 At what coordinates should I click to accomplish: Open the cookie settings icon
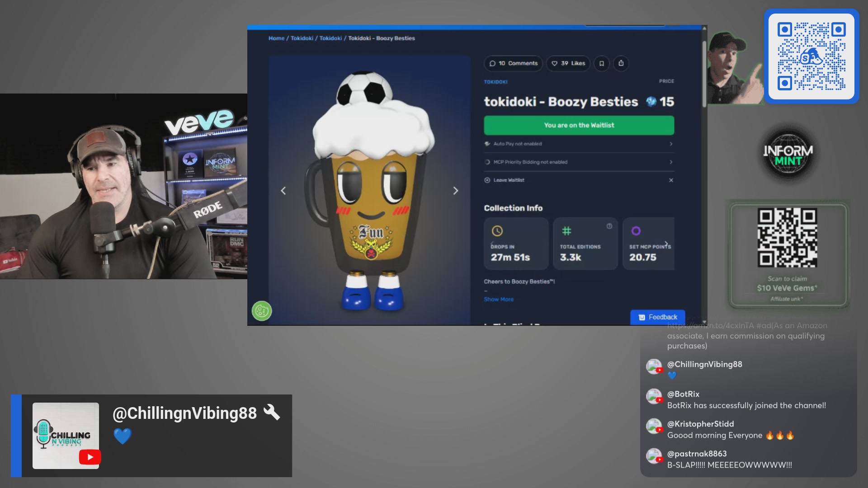(x=262, y=311)
